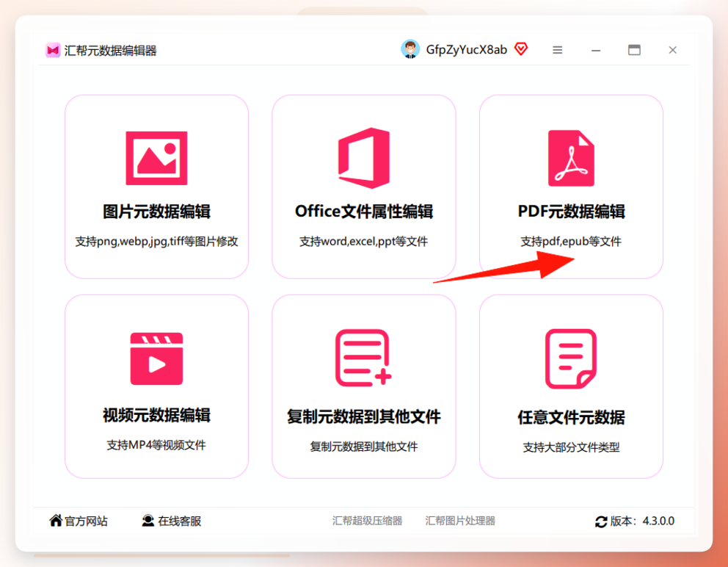The width and height of the screenshot is (728, 567).
Task: Click 支持pdf,epub等文件 description
Action: pos(571,241)
